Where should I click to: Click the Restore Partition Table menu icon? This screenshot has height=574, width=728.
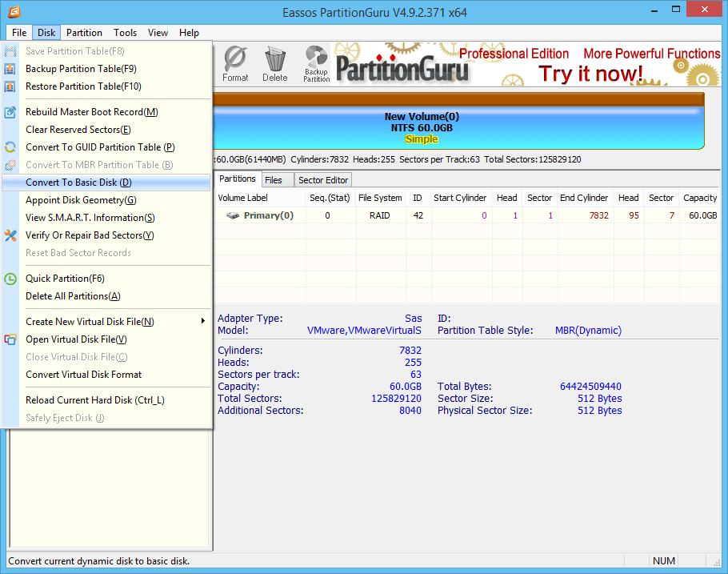pos(10,86)
